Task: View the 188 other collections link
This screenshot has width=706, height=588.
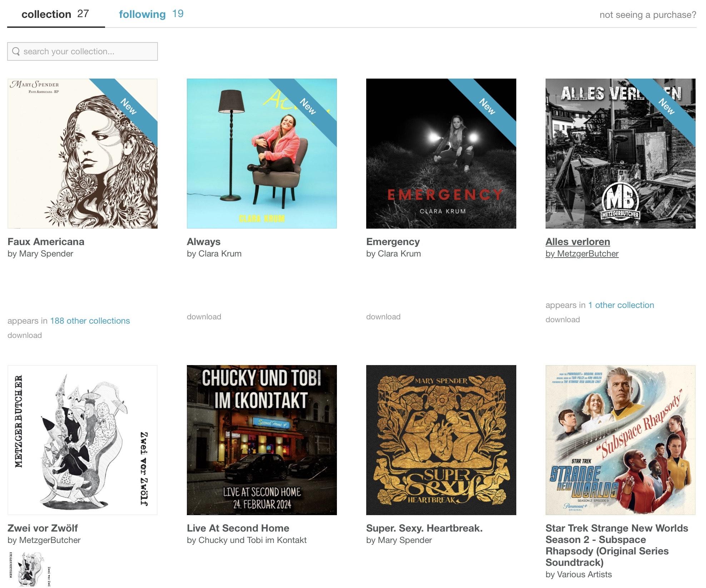Action: point(90,321)
